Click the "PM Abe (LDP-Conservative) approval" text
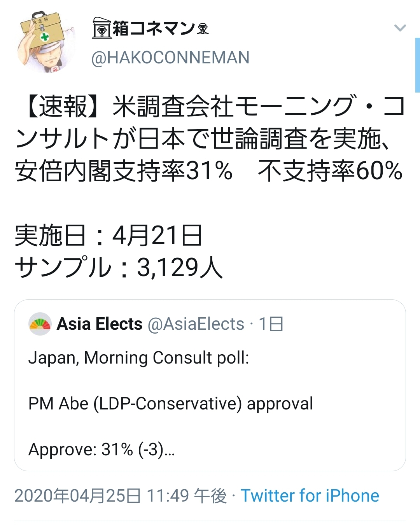Screen dimensions: 420x530 coord(171,404)
